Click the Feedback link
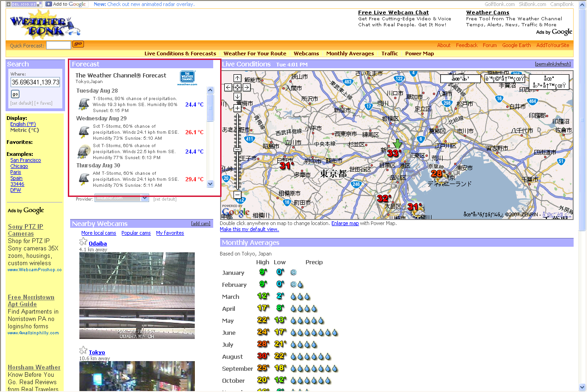Image resolution: width=587 pixels, height=392 pixels. pos(467,45)
